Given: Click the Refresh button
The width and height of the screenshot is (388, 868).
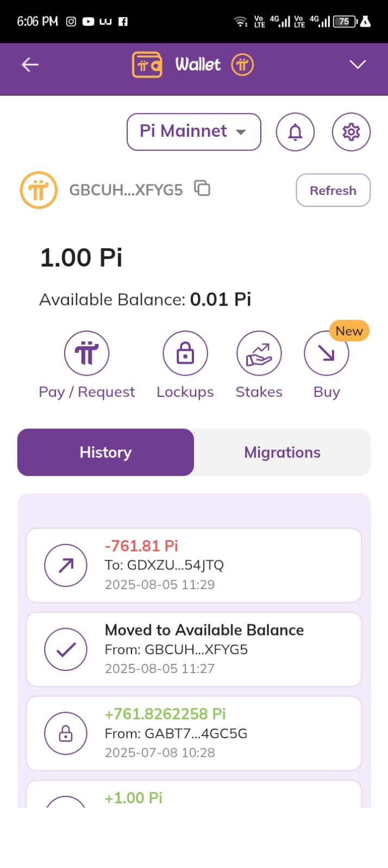Looking at the screenshot, I should (333, 190).
